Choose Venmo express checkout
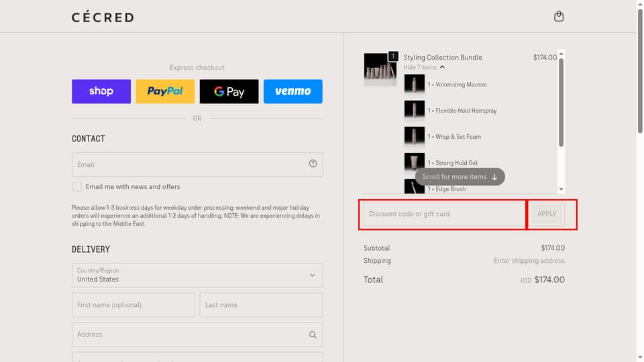The image size is (644, 362). 293,91
